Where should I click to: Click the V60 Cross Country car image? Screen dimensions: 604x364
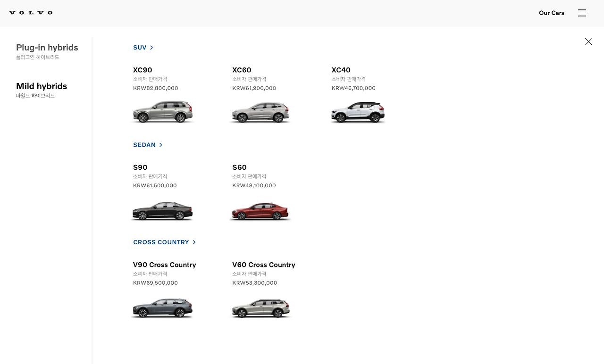(261, 308)
